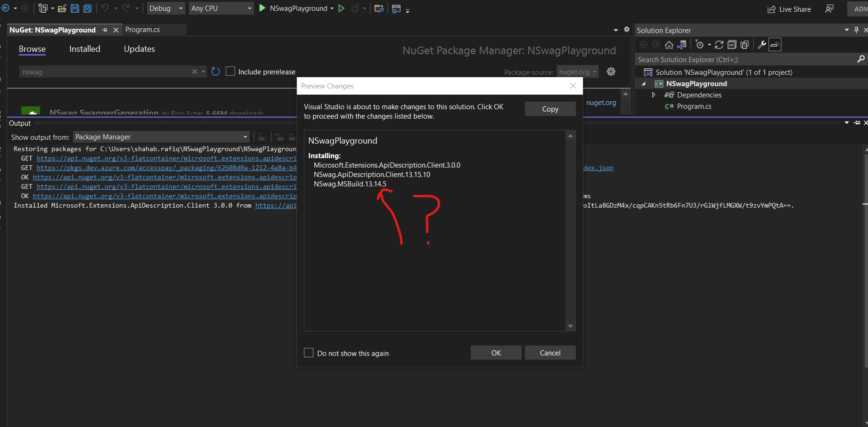Refresh the NuGet search results

[215, 72]
